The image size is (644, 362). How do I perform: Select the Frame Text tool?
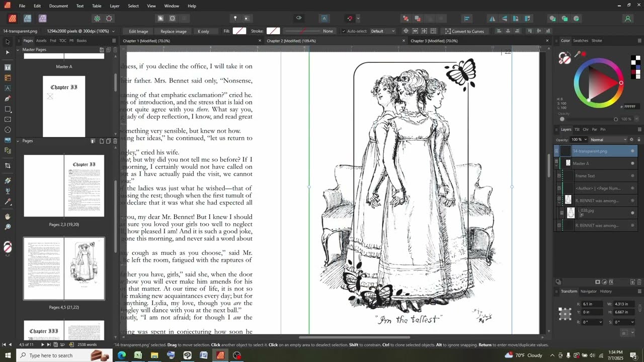point(8,67)
